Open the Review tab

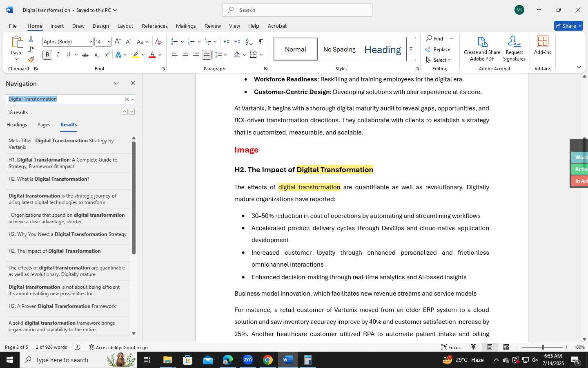click(x=213, y=26)
